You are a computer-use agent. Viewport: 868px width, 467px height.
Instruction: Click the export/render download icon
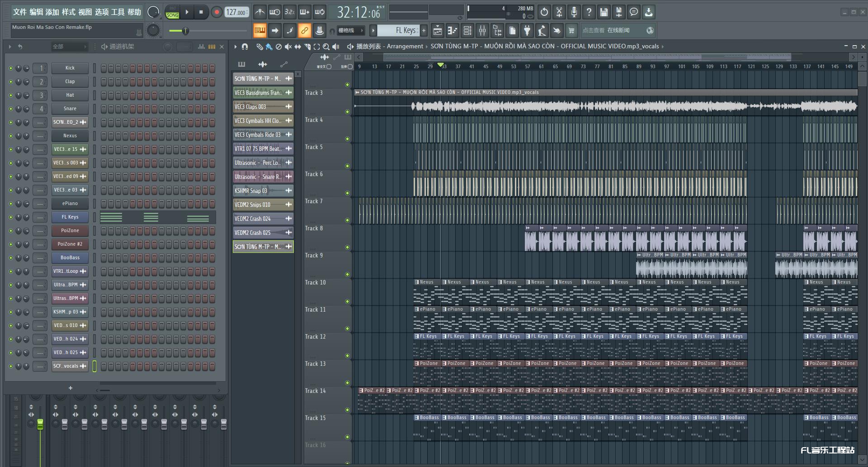tap(648, 12)
